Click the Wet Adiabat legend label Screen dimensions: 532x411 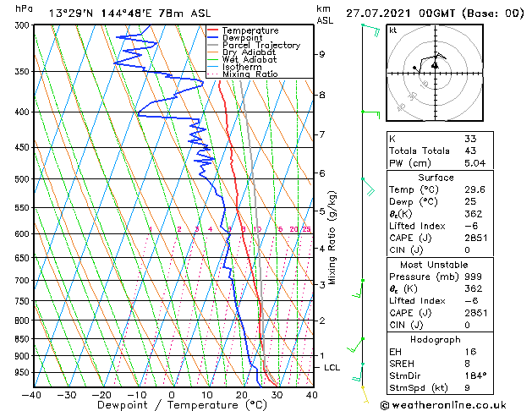pos(250,60)
